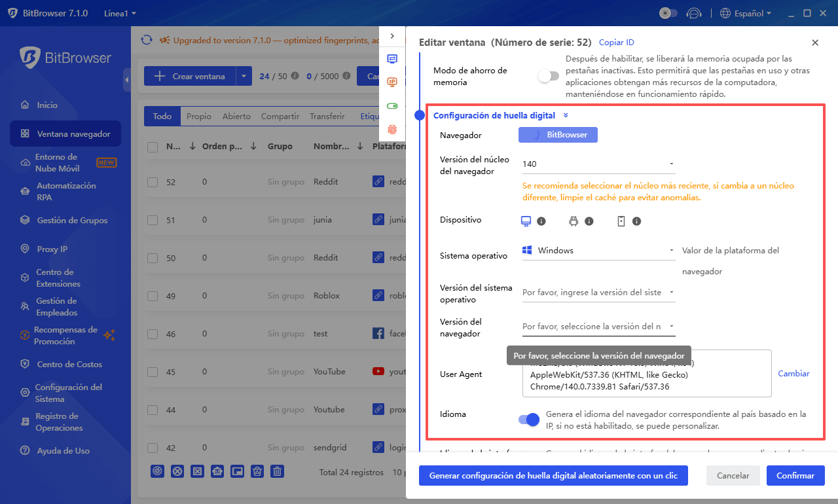Open the arrow next to Crear ventana

[x=244, y=76]
